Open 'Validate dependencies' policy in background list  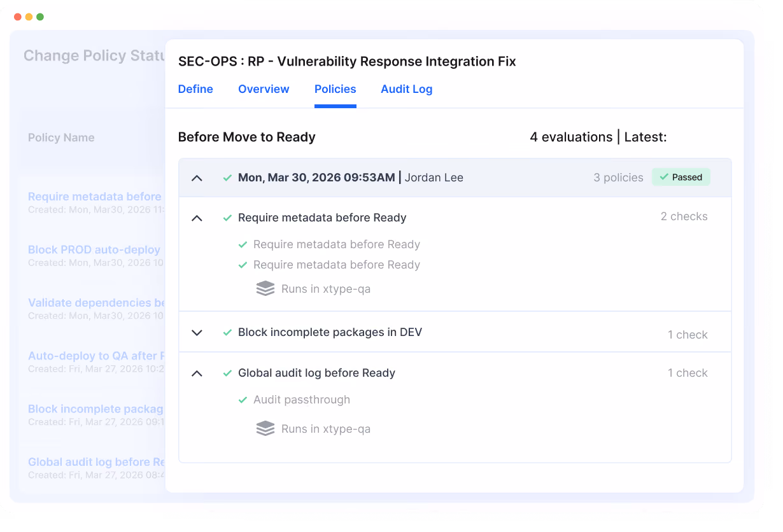(x=97, y=303)
